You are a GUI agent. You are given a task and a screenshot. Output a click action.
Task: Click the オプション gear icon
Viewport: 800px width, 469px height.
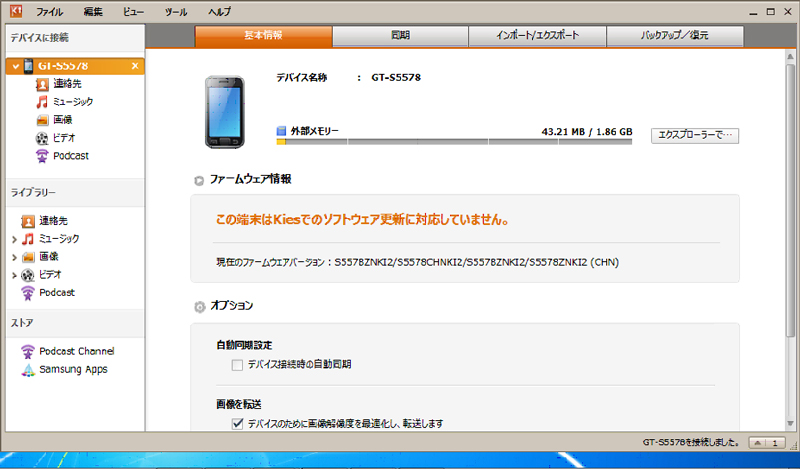click(199, 307)
